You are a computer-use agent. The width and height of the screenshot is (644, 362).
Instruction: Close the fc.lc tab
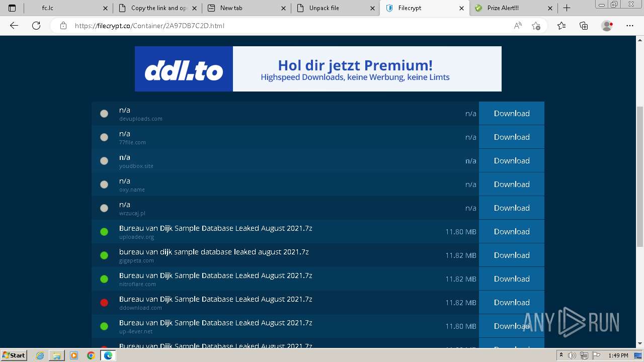click(105, 8)
